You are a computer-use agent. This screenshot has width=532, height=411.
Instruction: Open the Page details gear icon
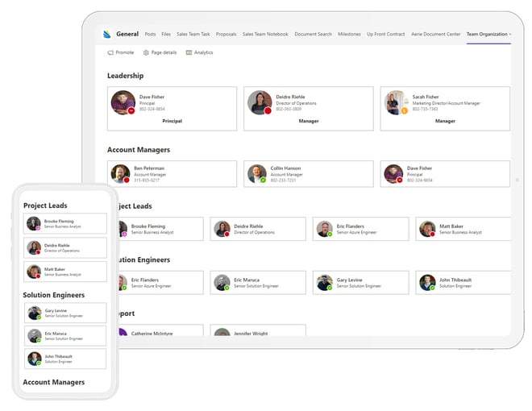click(x=146, y=52)
